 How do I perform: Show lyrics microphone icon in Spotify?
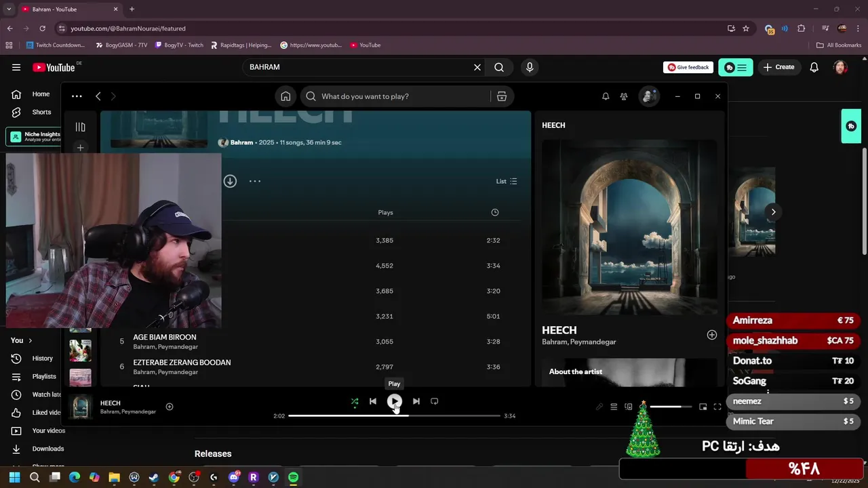pyautogui.click(x=599, y=407)
